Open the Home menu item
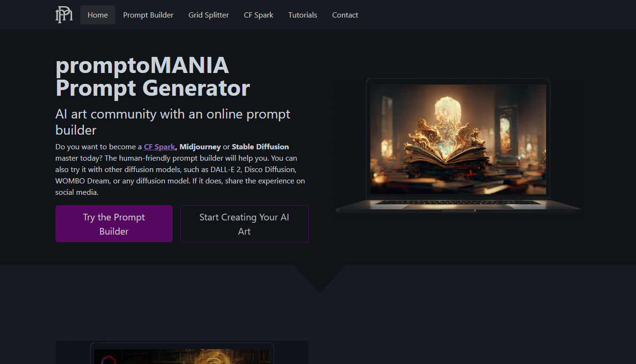The image size is (636, 364). point(98,15)
